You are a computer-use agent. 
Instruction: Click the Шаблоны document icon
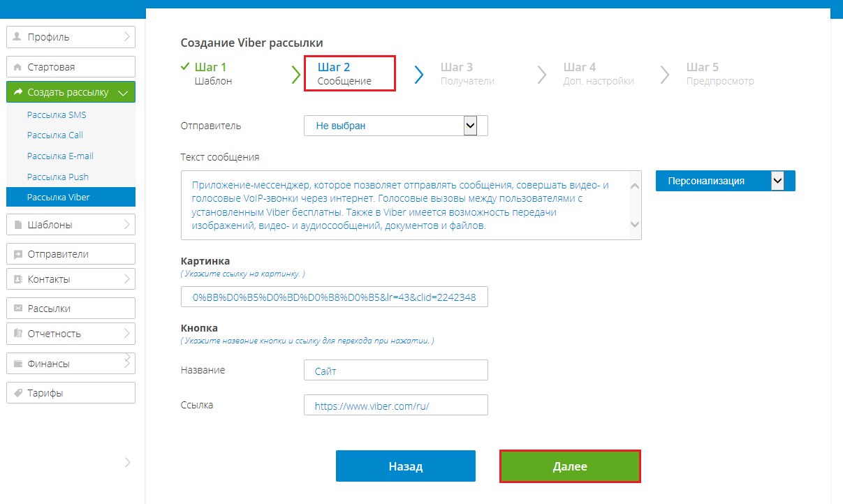coord(17,225)
